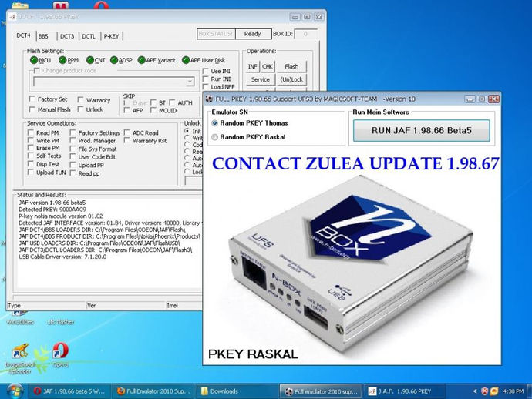The height and width of the screenshot is (399, 532).
Task: Switch to the P-KEY tab
Action: [x=111, y=36]
